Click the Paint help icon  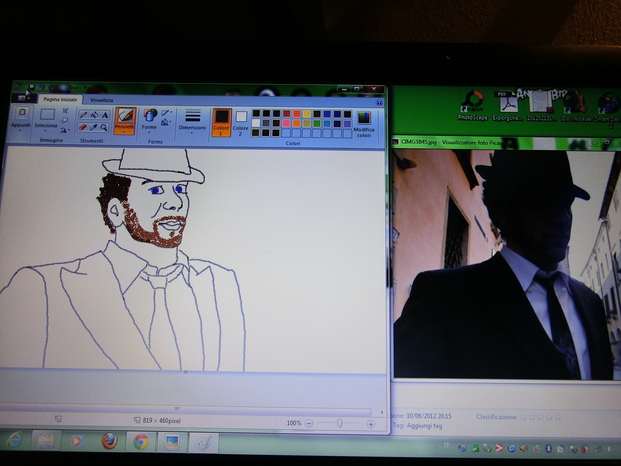point(379,102)
